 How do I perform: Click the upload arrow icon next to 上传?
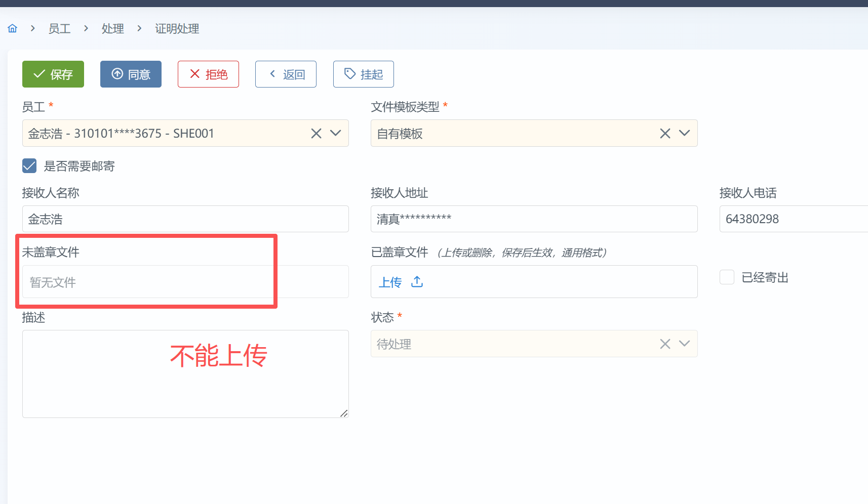(x=417, y=282)
